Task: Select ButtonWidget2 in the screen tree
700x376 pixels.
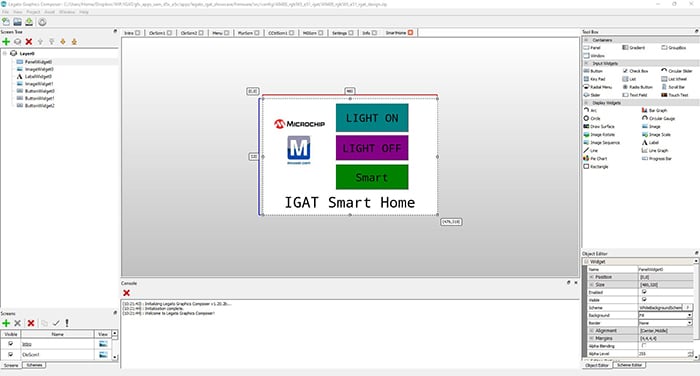Action: [39, 106]
